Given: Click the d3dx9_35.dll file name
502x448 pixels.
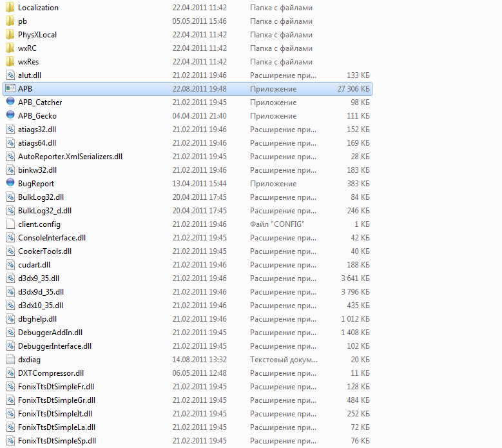Looking at the screenshot, I should point(40,278).
